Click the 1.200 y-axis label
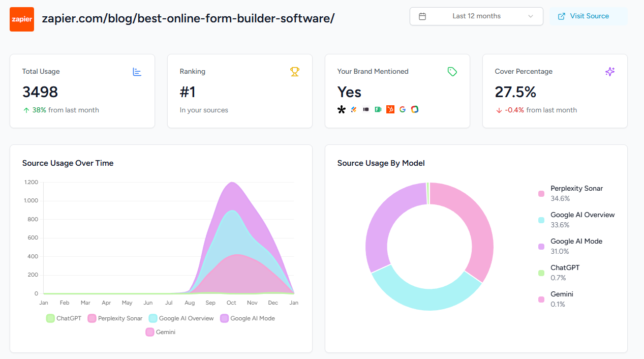Image resolution: width=644 pixels, height=359 pixels. pos(31,182)
